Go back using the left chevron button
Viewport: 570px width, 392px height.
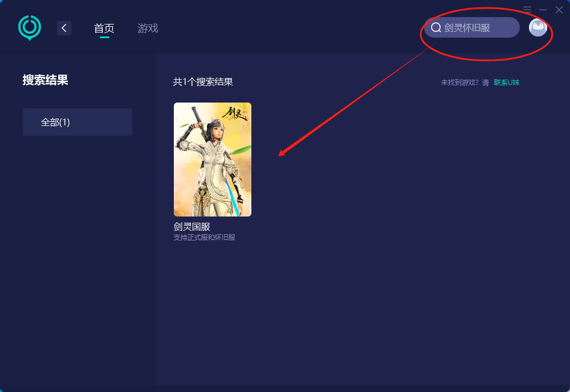(x=64, y=28)
